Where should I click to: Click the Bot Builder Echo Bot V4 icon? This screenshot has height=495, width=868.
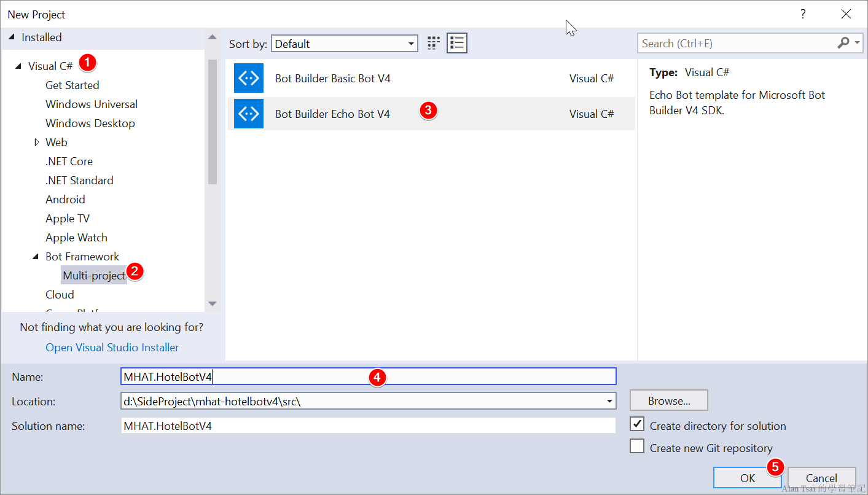pos(249,114)
